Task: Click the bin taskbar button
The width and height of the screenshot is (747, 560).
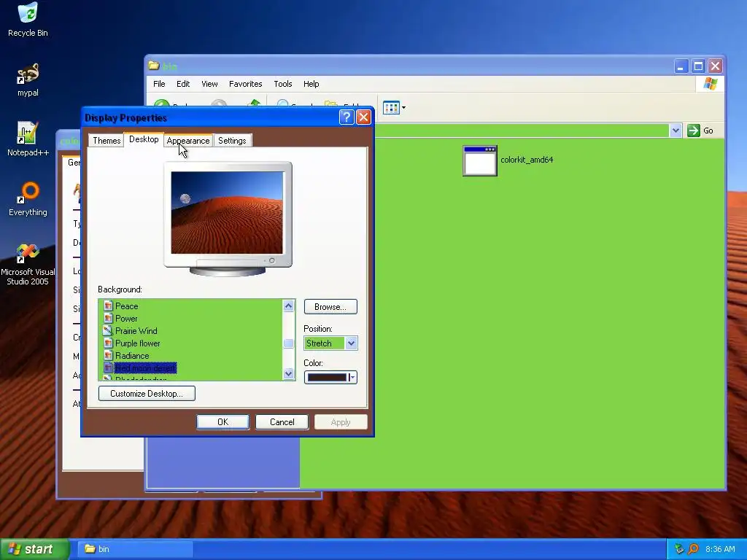Action: coord(136,549)
